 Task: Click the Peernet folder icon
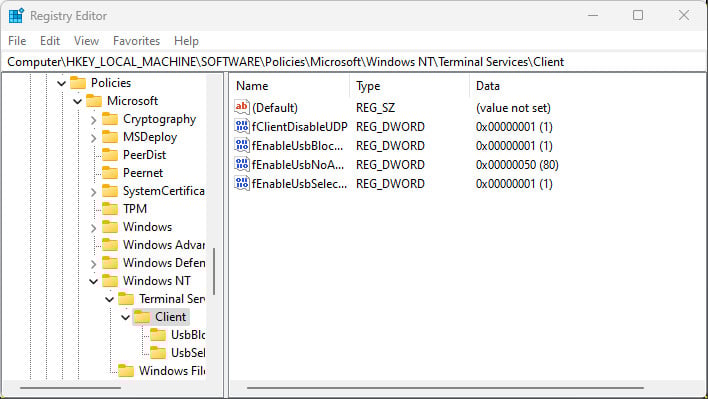pos(110,173)
